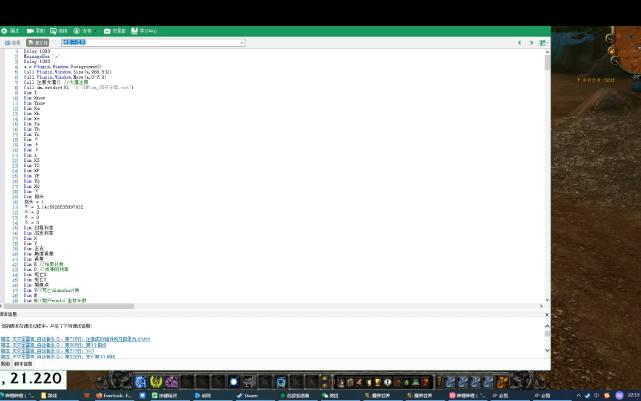Image resolution: width=641 pixels, height=401 pixels.
Task: Go to next location with right chevron
Action: pos(531,43)
